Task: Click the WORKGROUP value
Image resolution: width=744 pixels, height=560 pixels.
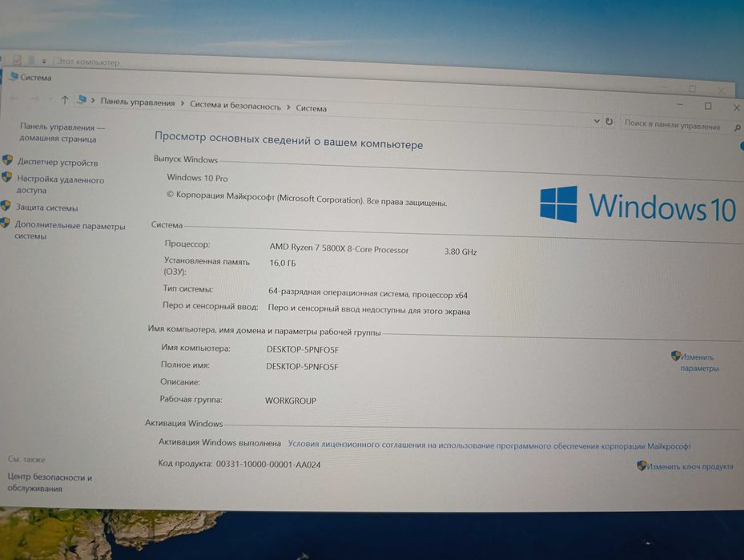Action: 291,401
